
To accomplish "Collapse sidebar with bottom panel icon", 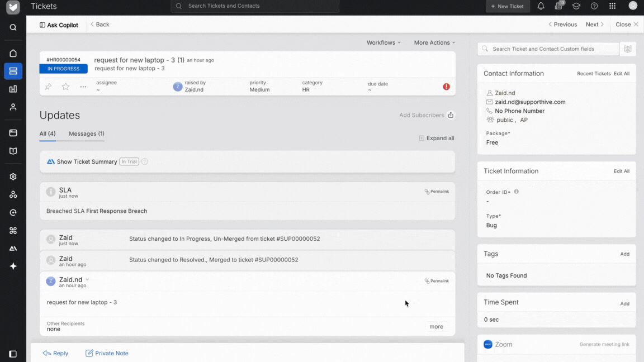I will pos(13,354).
